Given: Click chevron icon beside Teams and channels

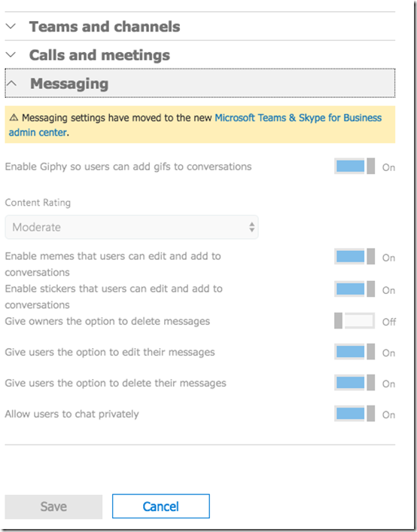Looking at the screenshot, I should click(11, 26).
